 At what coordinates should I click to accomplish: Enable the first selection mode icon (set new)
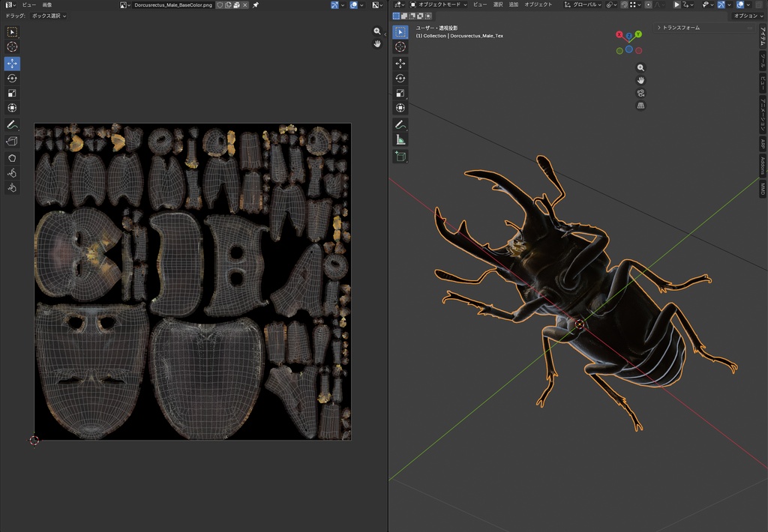coord(396,16)
